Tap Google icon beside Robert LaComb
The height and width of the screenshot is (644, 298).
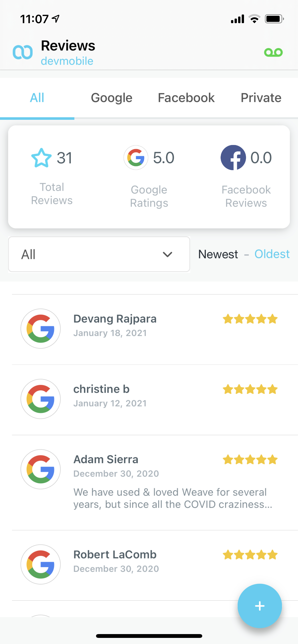(40, 564)
